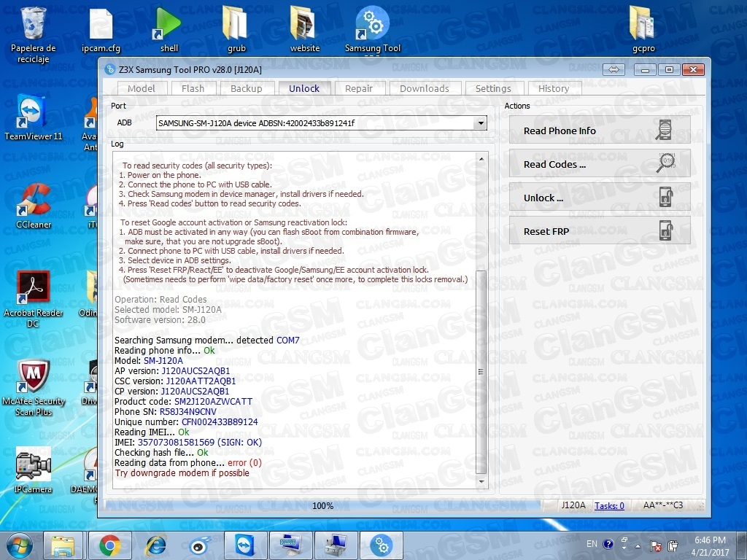
Task: Select the Unlock tab
Action: click(x=304, y=88)
